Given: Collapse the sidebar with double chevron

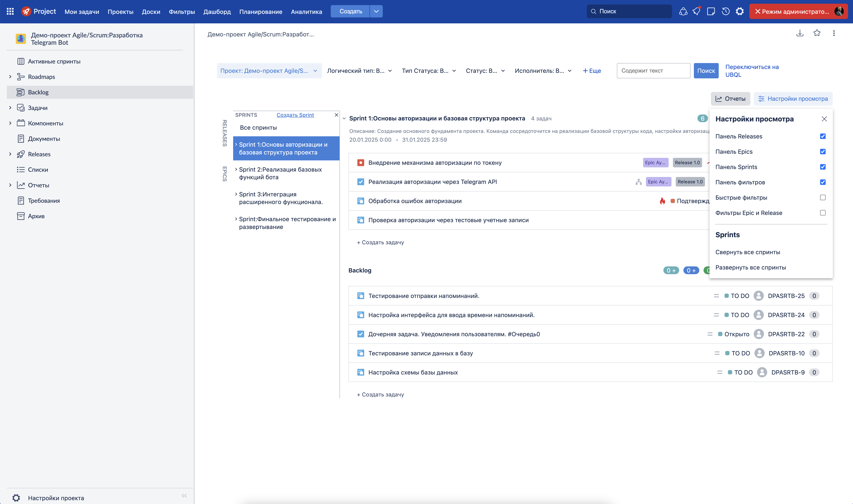Looking at the screenshot, I should (x=184, y=495).
